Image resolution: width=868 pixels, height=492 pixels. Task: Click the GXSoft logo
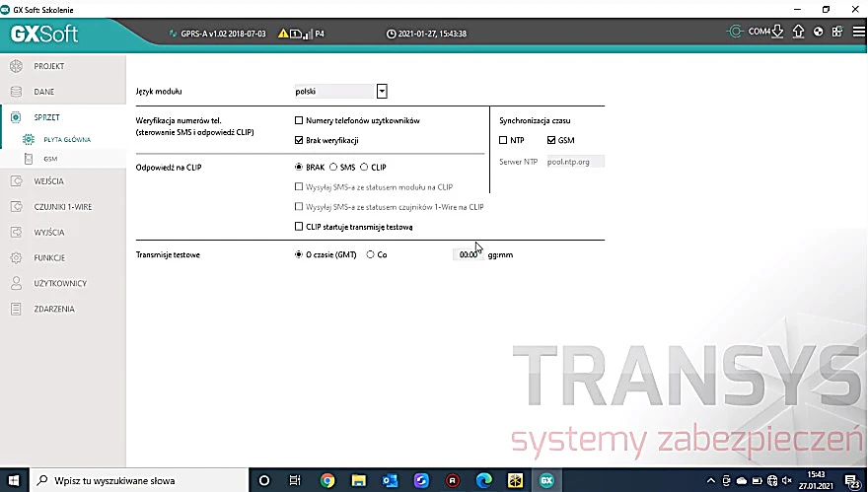tap(44, 34)
